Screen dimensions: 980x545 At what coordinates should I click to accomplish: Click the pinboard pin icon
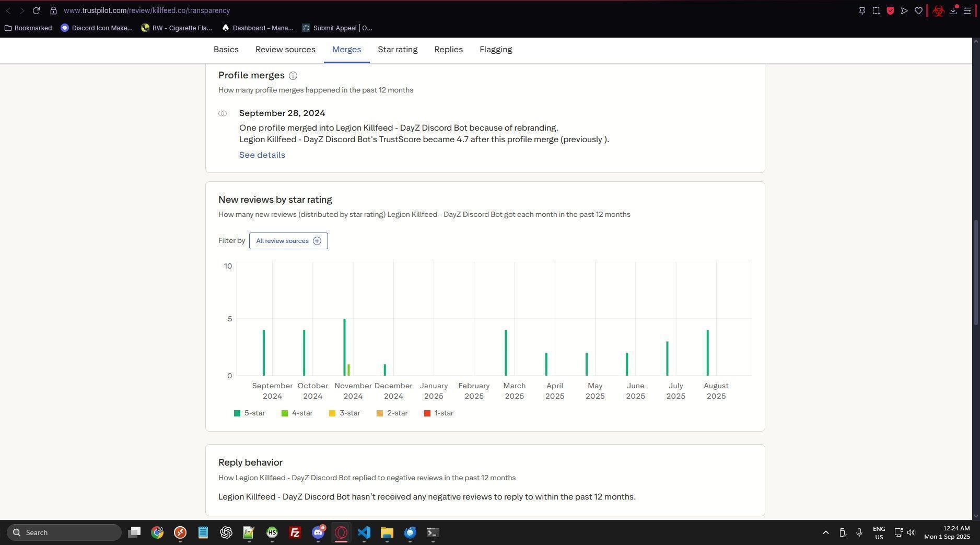[862, 10]
